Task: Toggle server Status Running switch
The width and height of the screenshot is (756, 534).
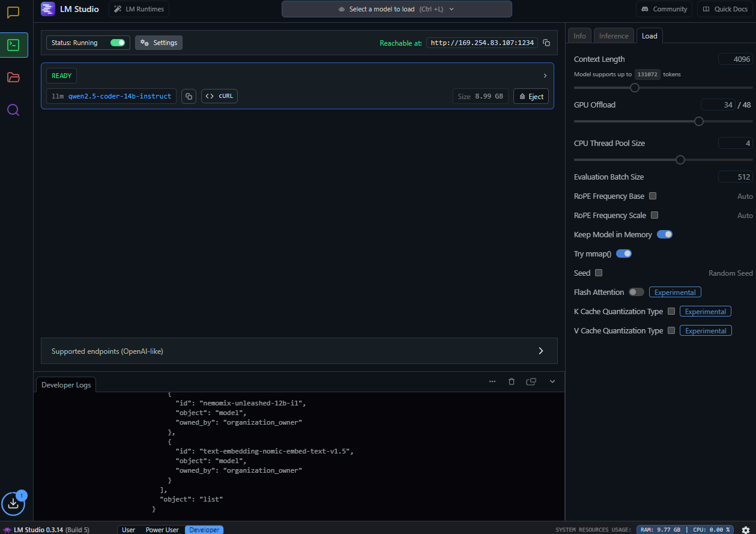Action: pos(118,43)
